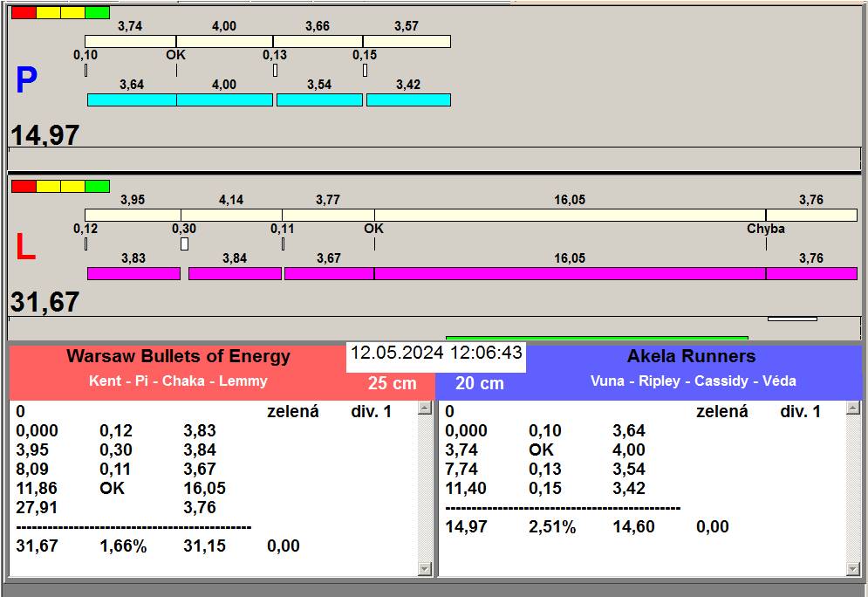Click the date and time field 12.05.2024
868x597 pixels.
tap(436, 353)
